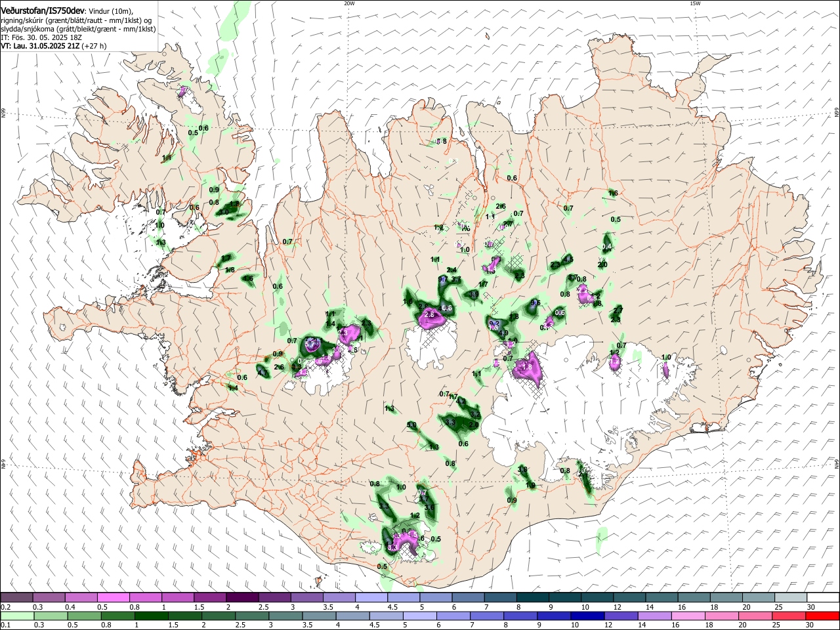Click the teal swatch between 12 and 14 in the upper legend row
Screen dimensions: 840x630
click(629, 598)
